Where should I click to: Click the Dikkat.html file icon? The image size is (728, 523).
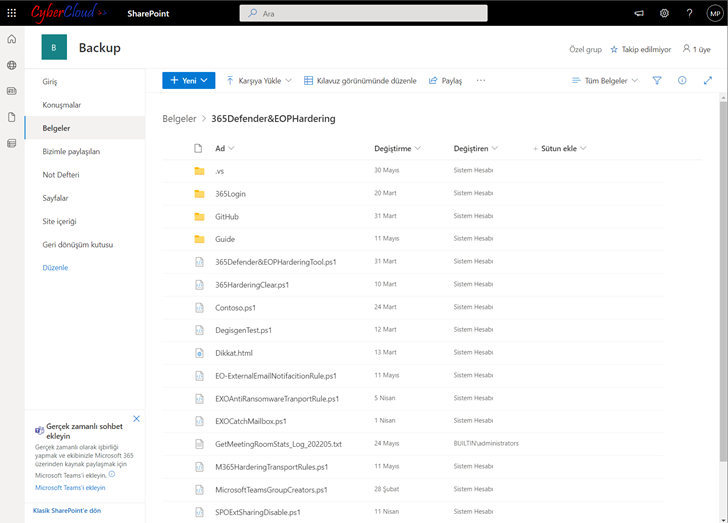tap(199, 353)
